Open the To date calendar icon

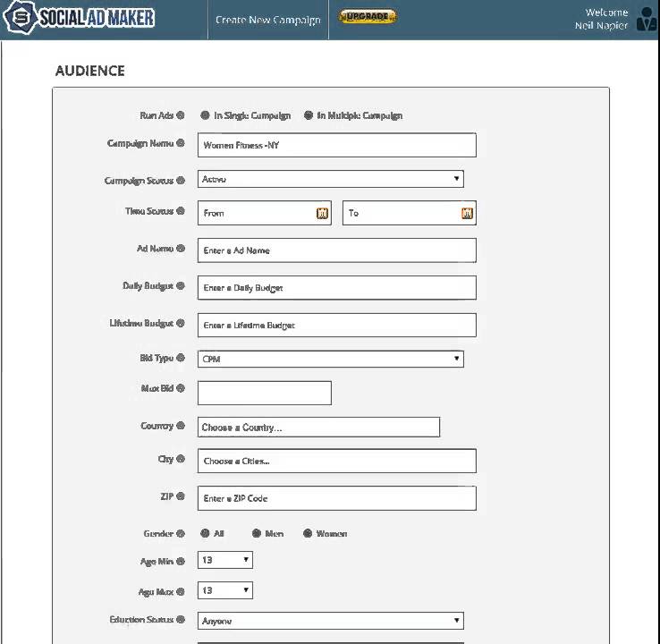pyautogui.click(x=467, y=214)
